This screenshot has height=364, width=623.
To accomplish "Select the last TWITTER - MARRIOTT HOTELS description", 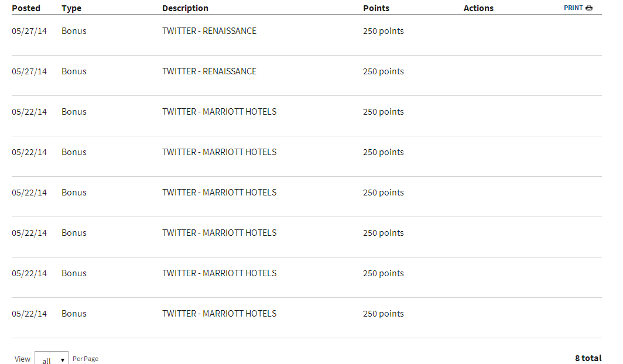I will (219, 314).
